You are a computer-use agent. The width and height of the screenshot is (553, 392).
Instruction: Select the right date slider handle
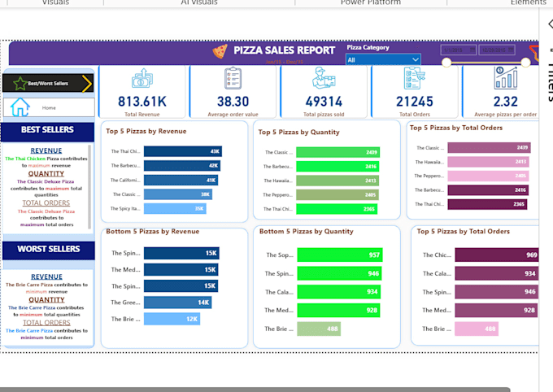525,63
